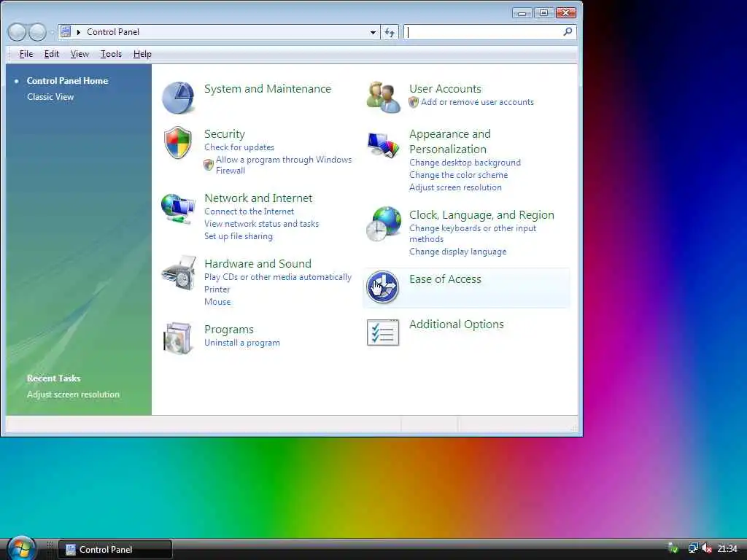Click Add or remove user accounts

coord(477,102)
